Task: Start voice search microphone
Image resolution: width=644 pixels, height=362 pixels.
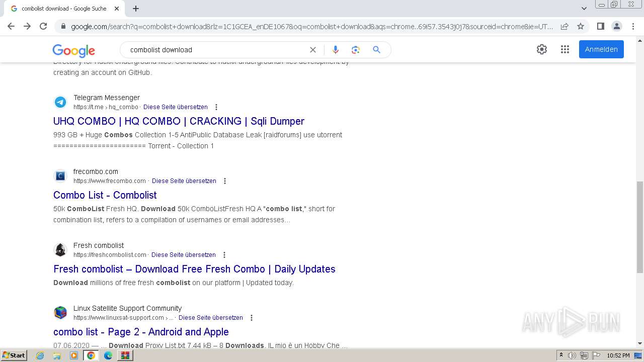Action: pos(336,50)
